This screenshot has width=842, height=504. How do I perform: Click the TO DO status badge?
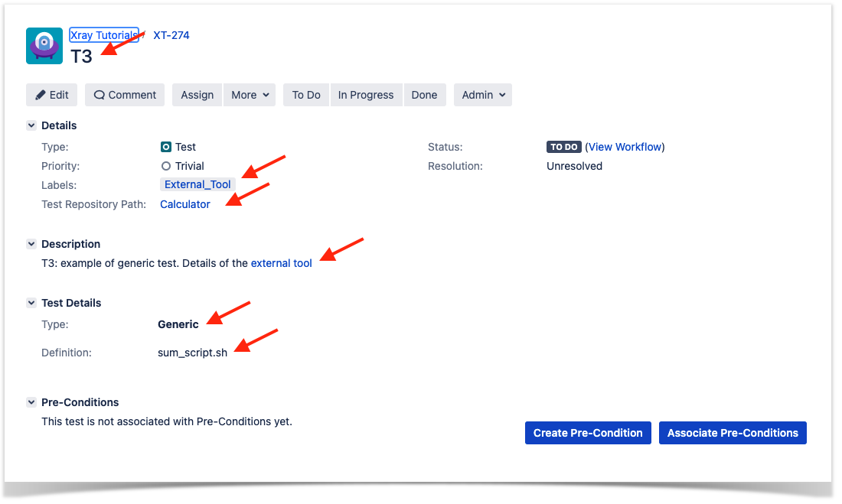564,147
